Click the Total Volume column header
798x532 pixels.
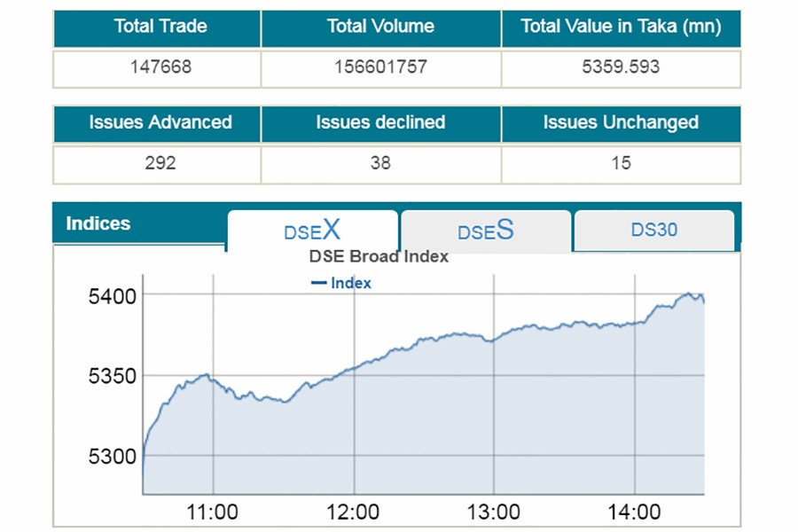pyautogui.click(x=380, y=27)
